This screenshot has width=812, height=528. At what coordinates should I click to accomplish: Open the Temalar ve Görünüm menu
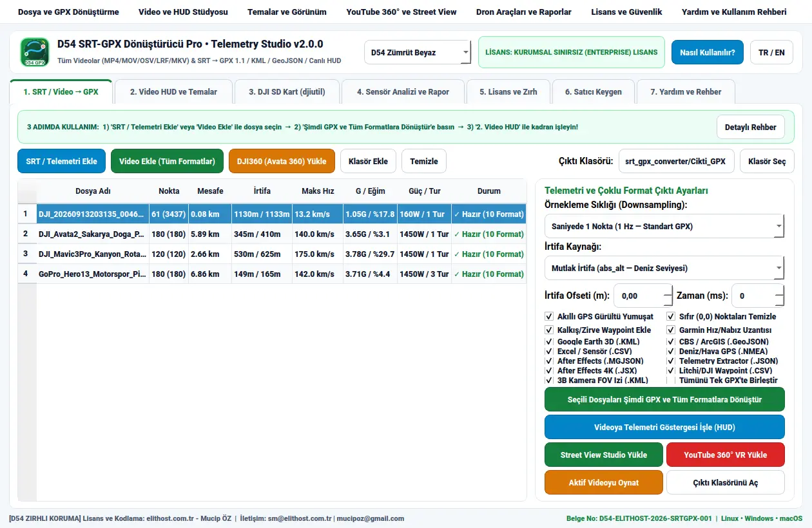(287, 12)
